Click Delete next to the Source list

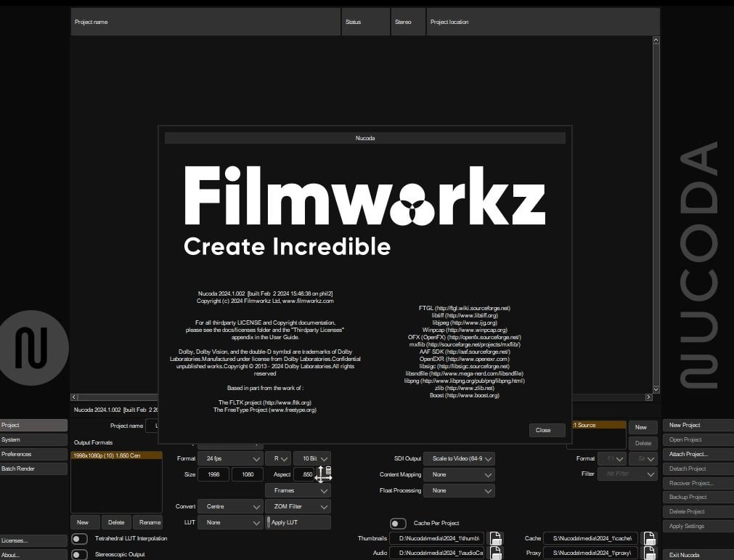click(643, 443)
